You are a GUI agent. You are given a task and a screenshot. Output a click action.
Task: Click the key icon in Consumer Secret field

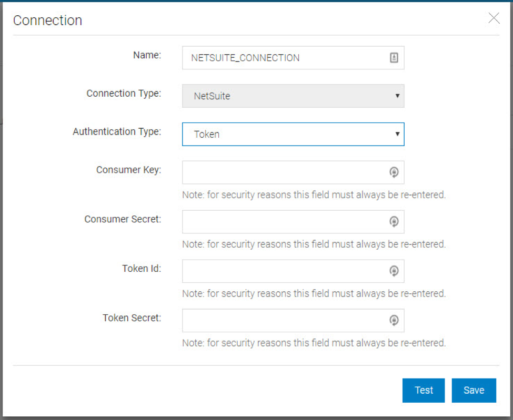pos(394,221)
